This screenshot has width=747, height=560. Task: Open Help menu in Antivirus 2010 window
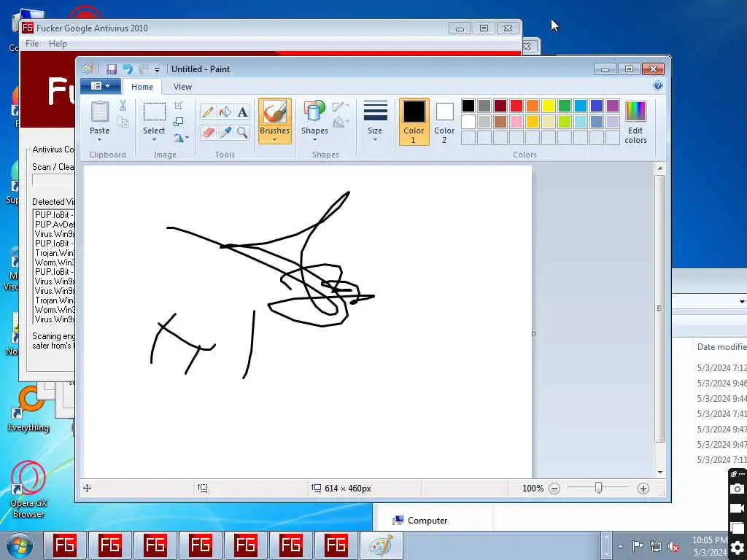58,43
